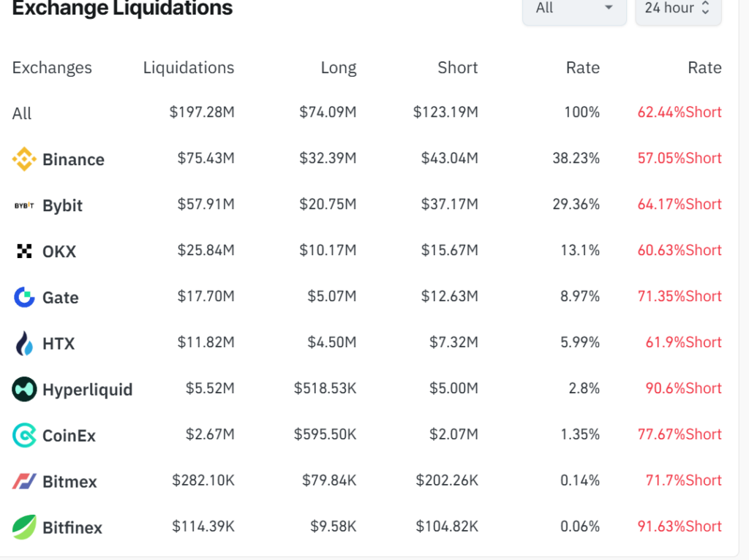Screen dimensions: 749x560
Task: Sort by the Liquidations column header
Action: [x=188, y=67]
